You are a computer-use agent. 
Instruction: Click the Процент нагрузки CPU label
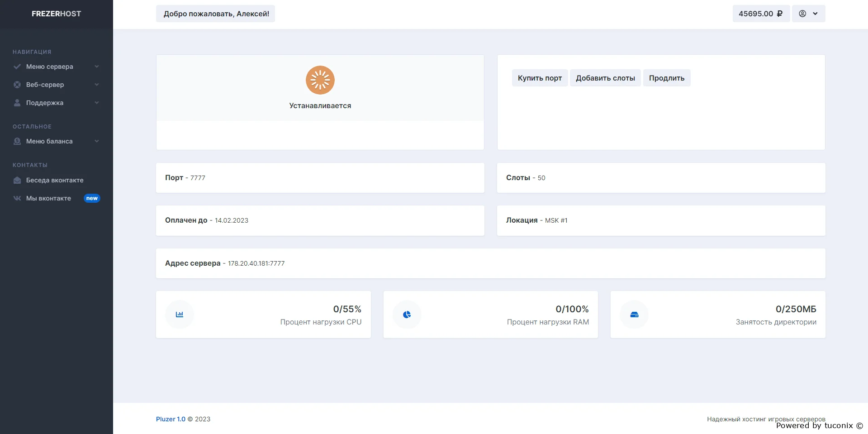pyautogui.click(x=321, y=322)
